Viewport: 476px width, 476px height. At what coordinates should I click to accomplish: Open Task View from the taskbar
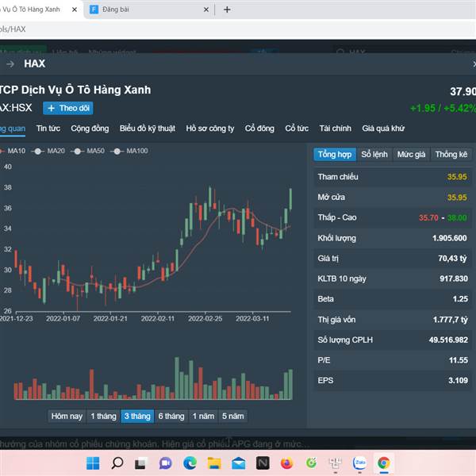[x=140, y=463]
